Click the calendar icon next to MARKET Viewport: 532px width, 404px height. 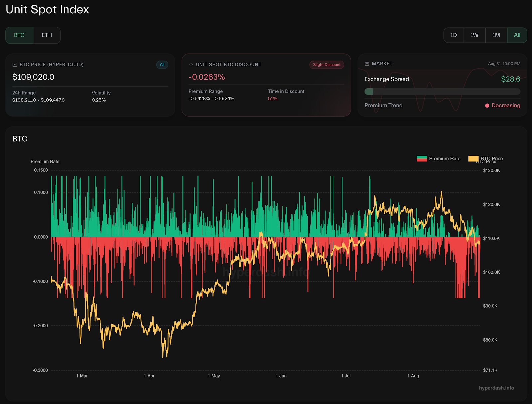click(x=367, y=64)
